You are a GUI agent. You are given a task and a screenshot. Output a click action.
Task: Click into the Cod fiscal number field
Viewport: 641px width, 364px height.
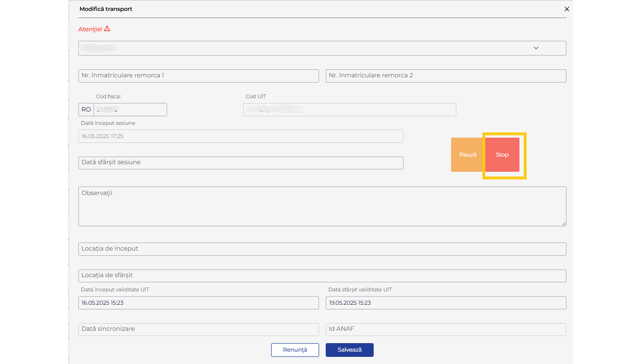click(x=131, y=110)
